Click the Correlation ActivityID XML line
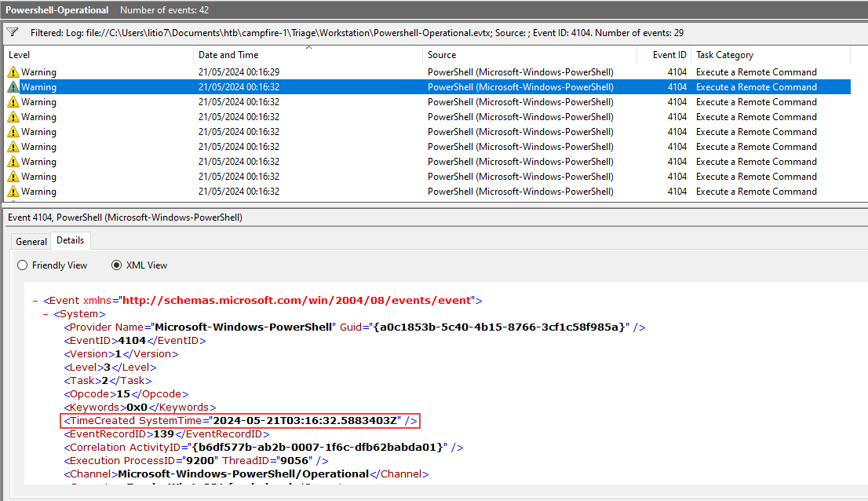Viewport: 868px width, 501px height. [263, 448]
